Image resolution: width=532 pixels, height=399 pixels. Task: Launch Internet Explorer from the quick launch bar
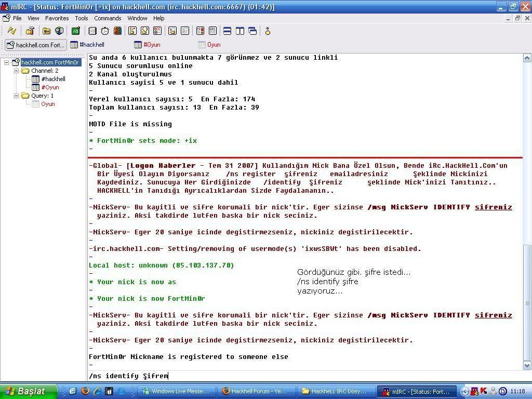click(97, 391)
